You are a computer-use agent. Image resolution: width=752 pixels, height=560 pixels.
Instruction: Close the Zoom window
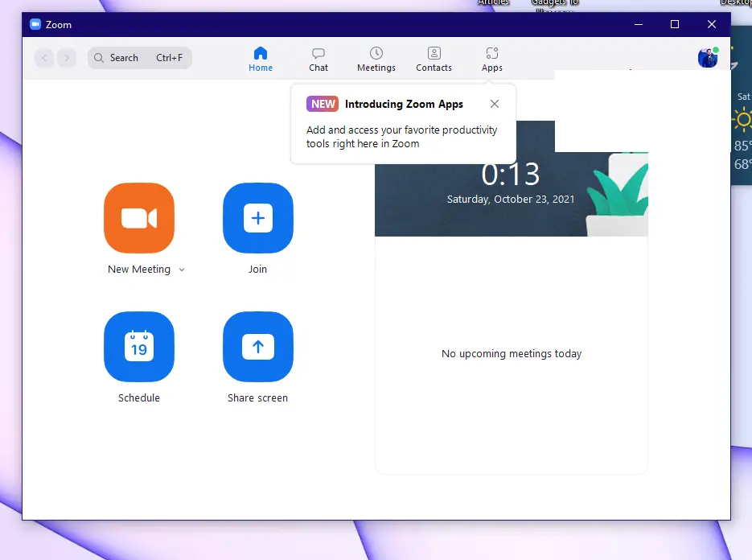tap(712, 24)
